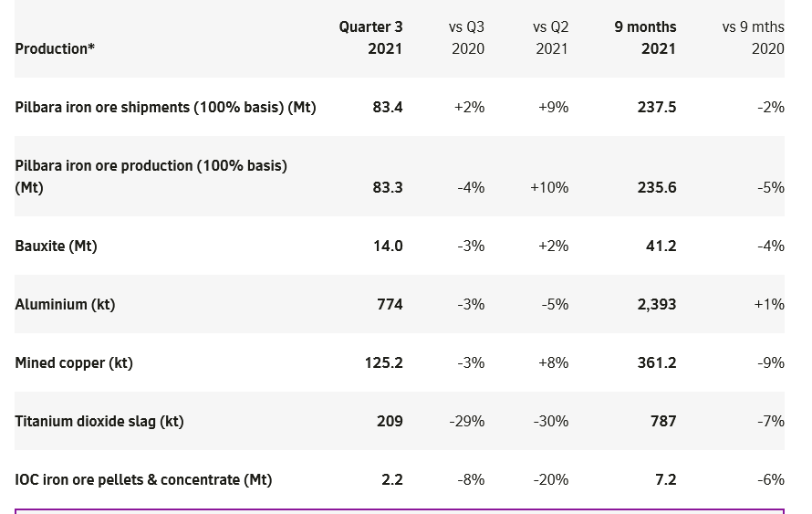812x514 pixels.
Task: Click the 83.4 shipments value
Action: 388,107
